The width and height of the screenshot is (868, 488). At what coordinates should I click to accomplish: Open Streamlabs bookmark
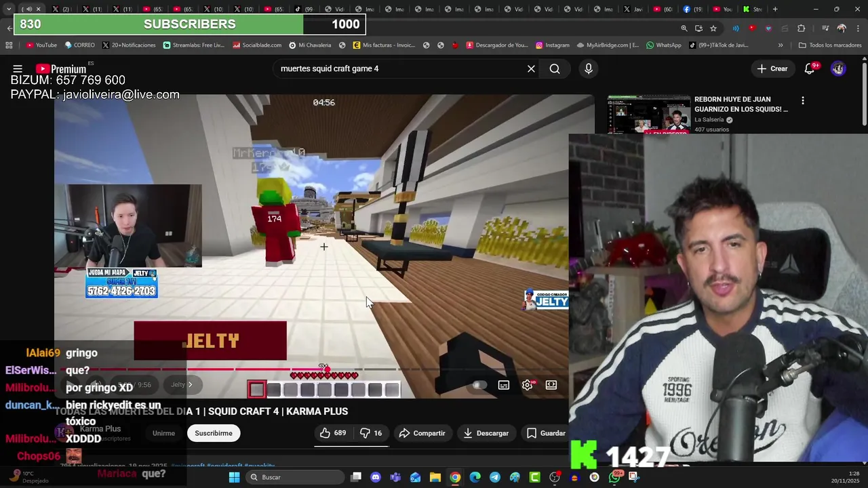point(194,45)
